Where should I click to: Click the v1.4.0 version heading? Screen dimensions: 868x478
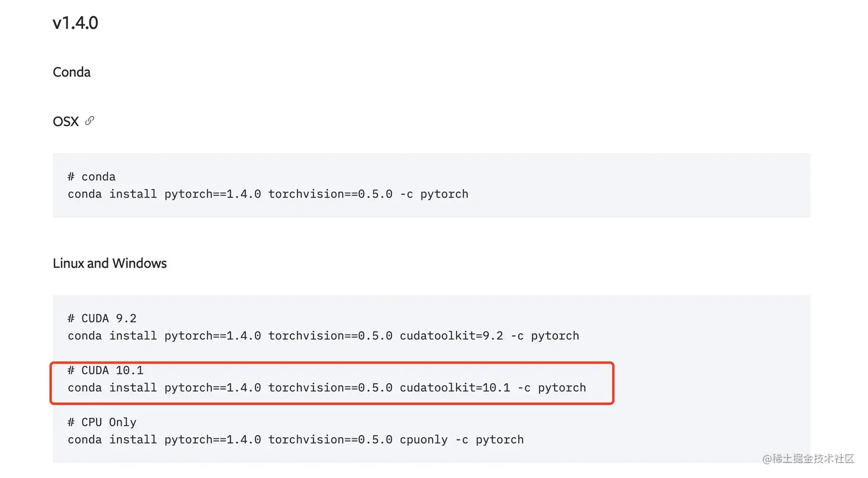tap(75, 23)
